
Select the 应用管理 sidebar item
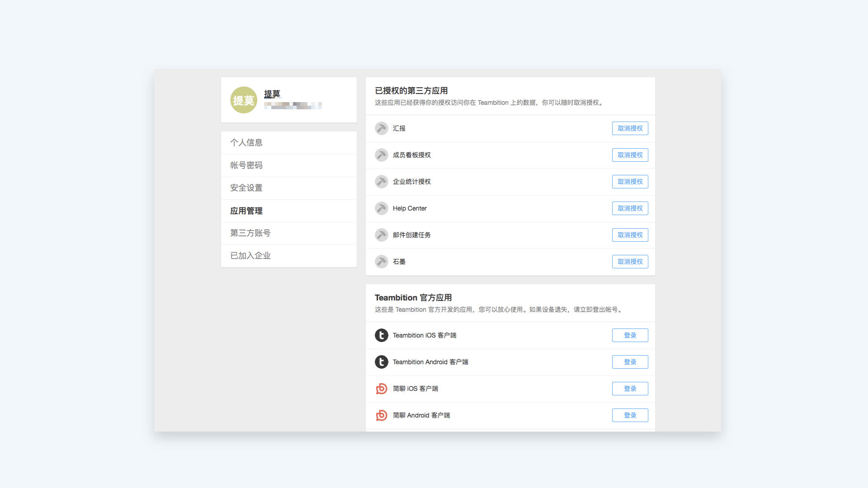289,211
